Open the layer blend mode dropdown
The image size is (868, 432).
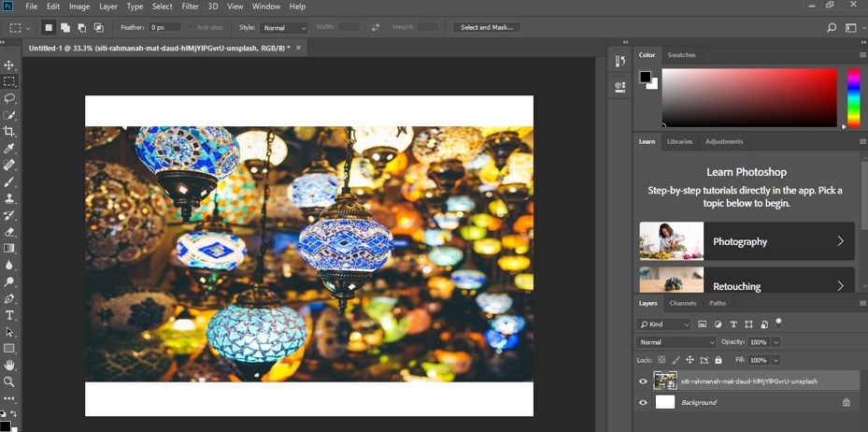pos(676,342)
